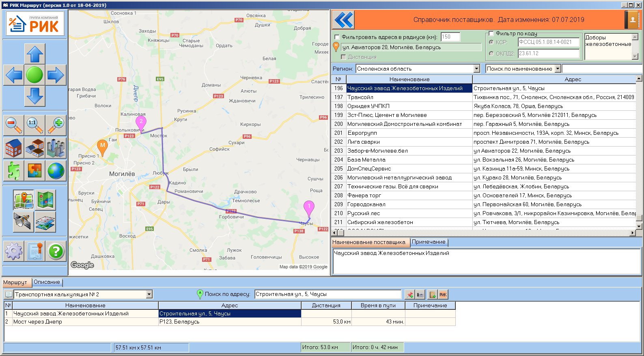Select the ОКПД2 radio button

coord(491,53)
